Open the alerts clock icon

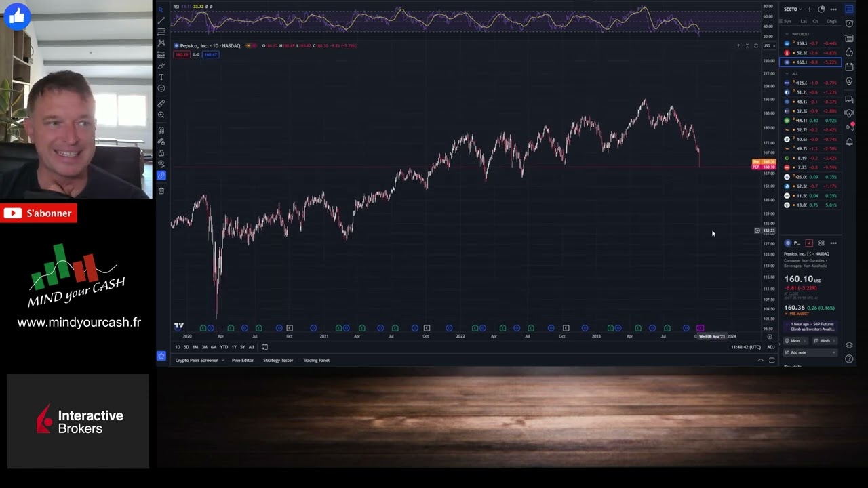click(849, 24)
